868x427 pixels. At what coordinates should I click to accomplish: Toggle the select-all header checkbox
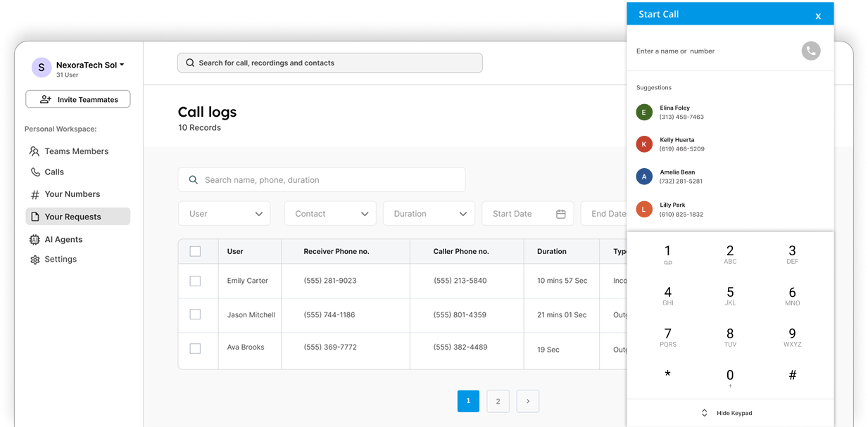coord(195,251)
